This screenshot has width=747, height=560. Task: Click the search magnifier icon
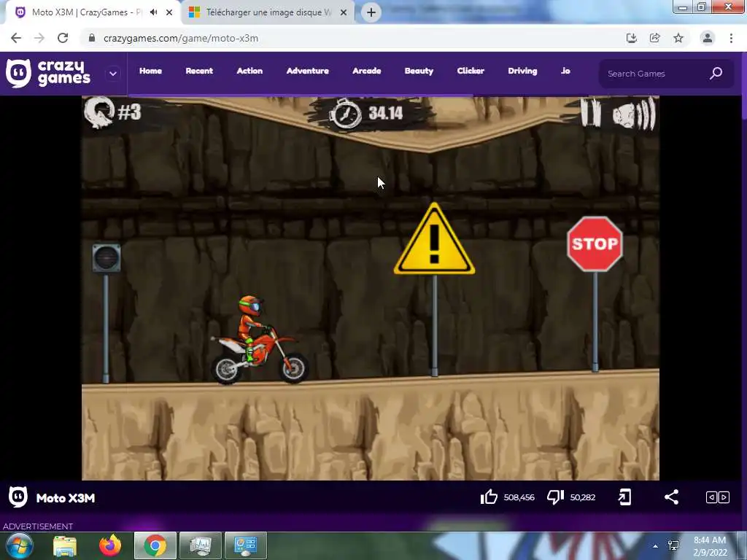pyautogui.click(x=716, y=74)
